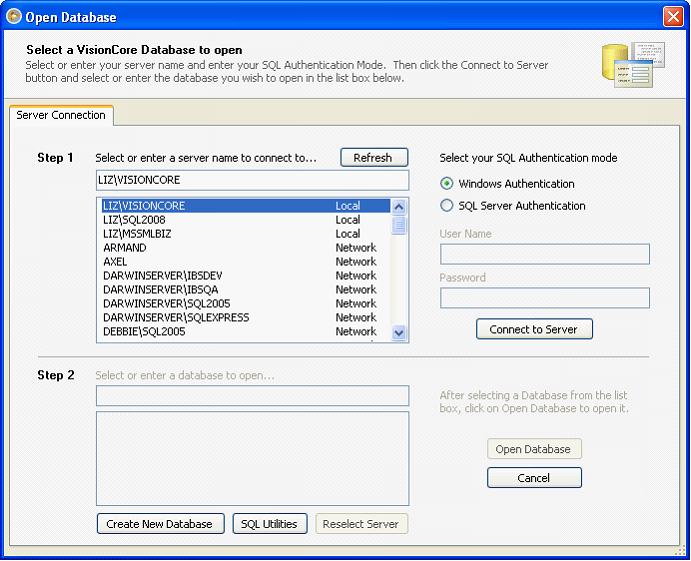Click Create New Database button
This screenshot has width=691, height=561.
[160, 524]
